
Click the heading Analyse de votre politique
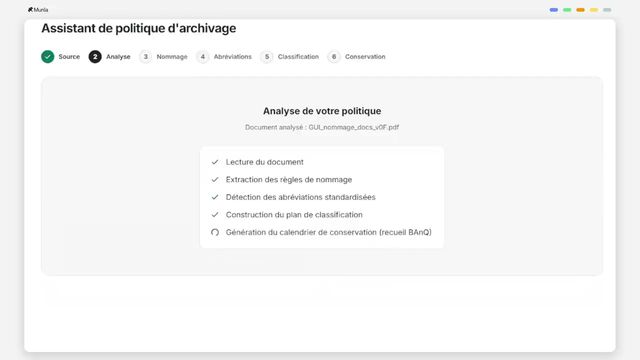coord(322,111)
